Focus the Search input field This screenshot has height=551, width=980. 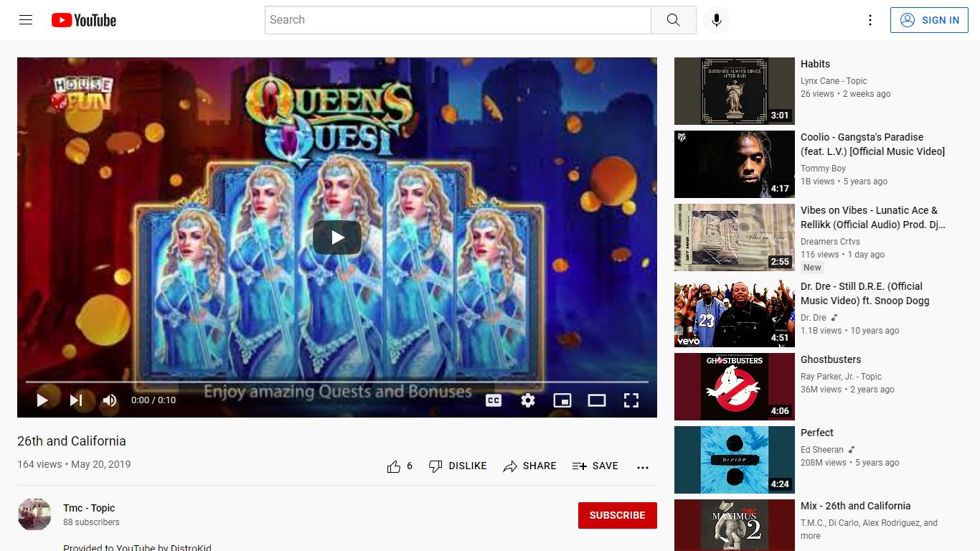tap(458, 20)
